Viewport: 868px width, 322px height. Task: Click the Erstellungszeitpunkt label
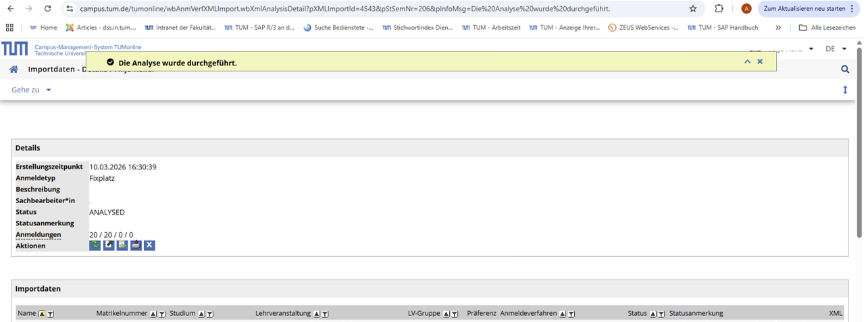tap(49, 166)
